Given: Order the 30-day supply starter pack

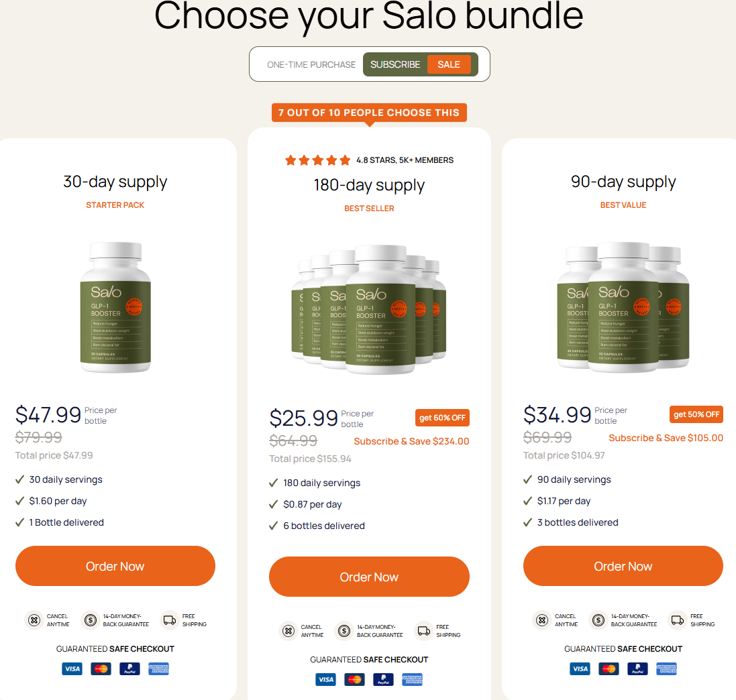Looking at the screenshot, I should pyautogui.click(x=115, y=566).
